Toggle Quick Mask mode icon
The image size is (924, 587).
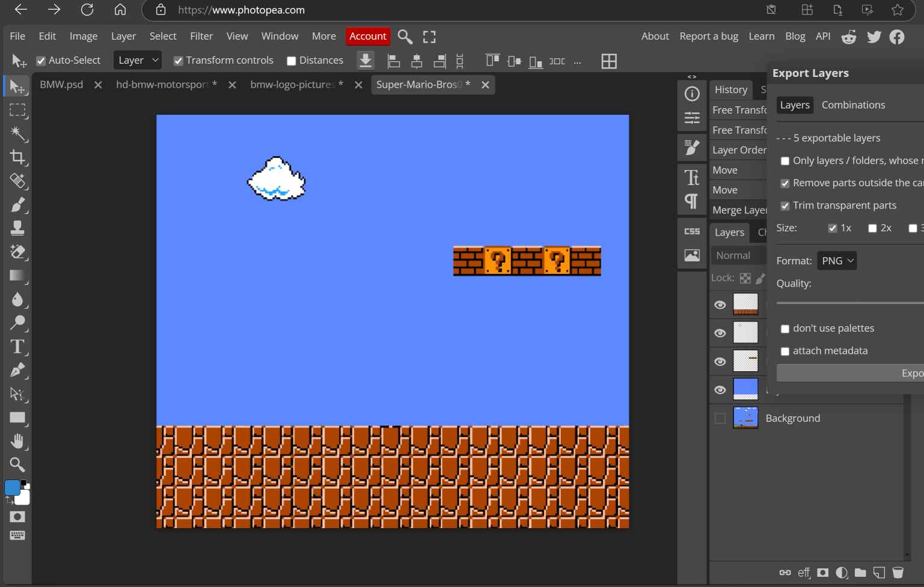tap(17, 517)
